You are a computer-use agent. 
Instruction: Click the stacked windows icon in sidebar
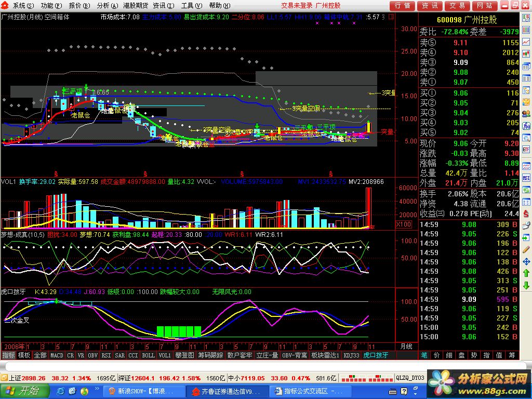coord(526,66)
